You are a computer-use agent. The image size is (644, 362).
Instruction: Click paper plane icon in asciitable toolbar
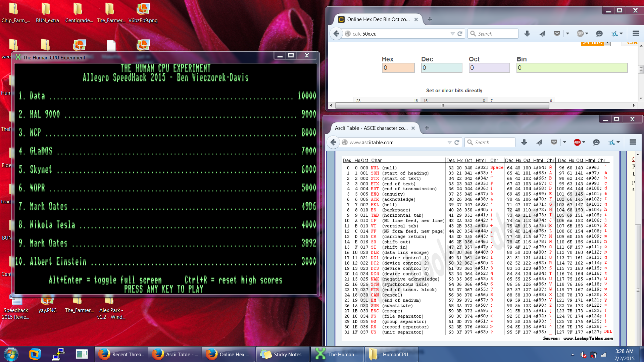tap(540, 142)
